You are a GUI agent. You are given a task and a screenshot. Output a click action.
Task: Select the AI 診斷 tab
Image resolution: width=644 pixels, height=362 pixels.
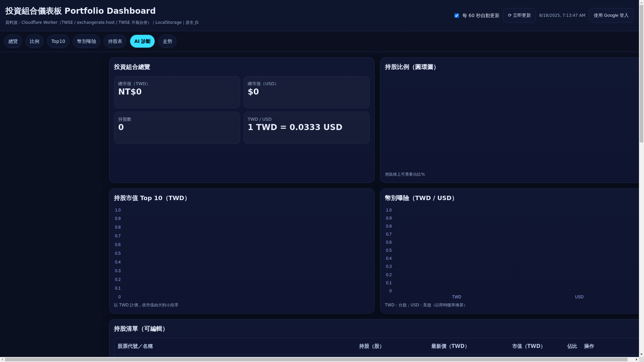[142, 41]
